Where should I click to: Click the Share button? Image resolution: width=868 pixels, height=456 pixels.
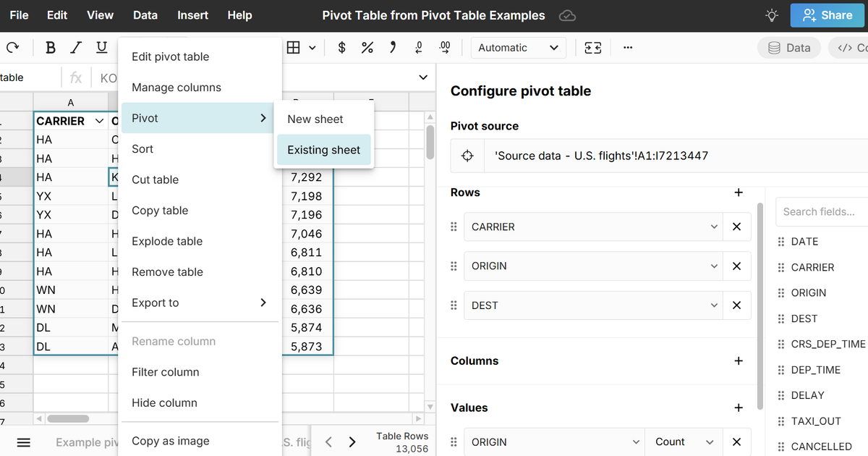828,15
